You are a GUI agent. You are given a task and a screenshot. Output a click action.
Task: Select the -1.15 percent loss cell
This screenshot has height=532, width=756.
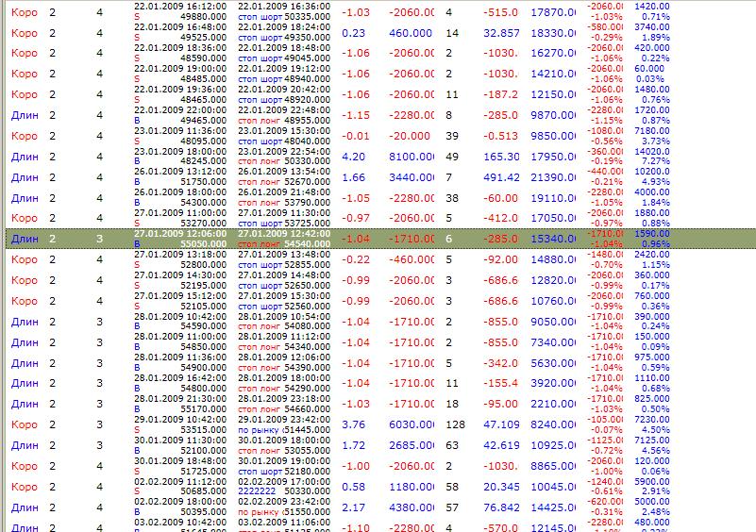tap(356, 116)
